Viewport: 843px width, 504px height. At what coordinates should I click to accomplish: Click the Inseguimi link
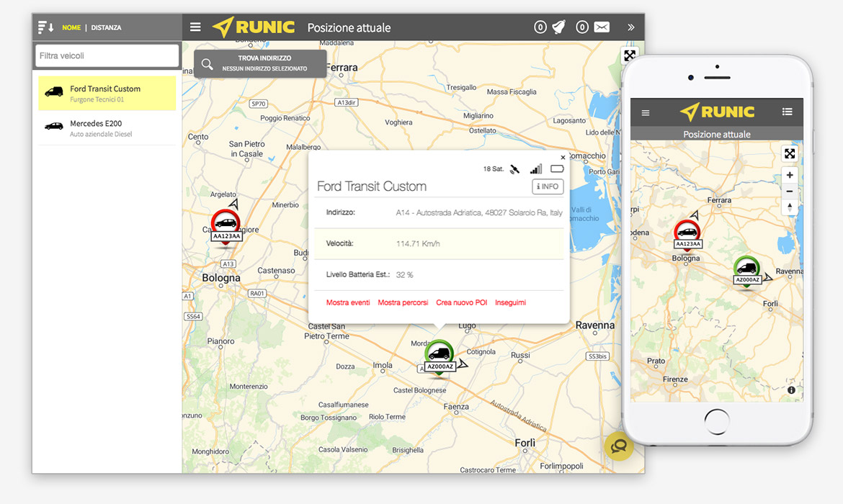[x=510, y=302]
